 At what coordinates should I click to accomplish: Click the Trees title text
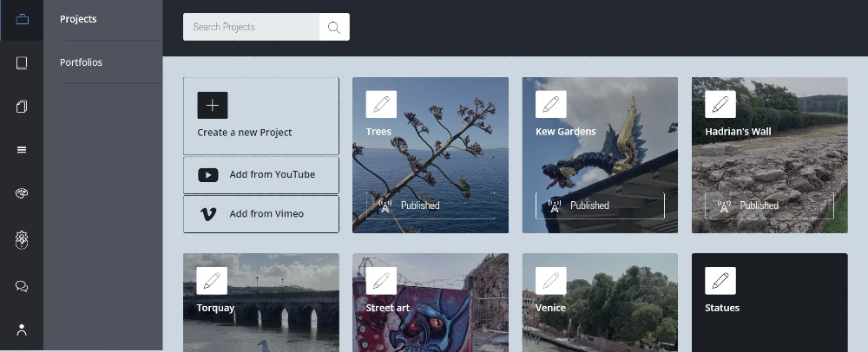378,132
